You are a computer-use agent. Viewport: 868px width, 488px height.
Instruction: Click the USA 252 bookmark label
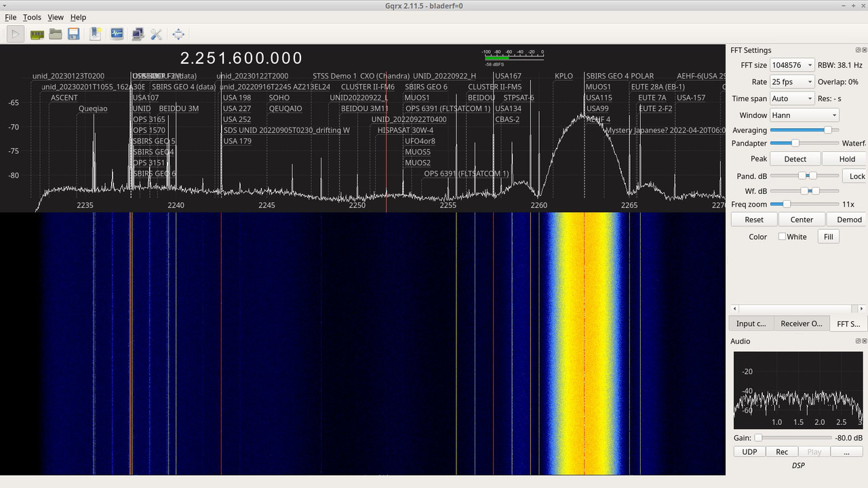237,119
